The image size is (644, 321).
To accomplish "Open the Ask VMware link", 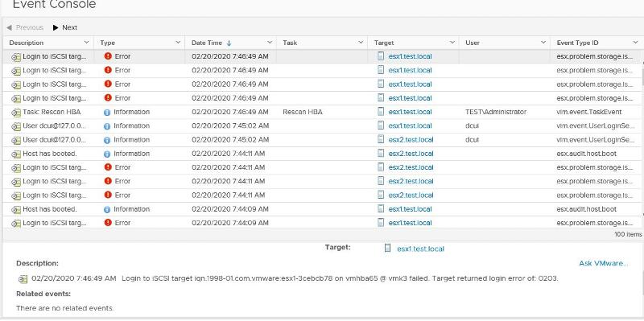I will point(603,263).
